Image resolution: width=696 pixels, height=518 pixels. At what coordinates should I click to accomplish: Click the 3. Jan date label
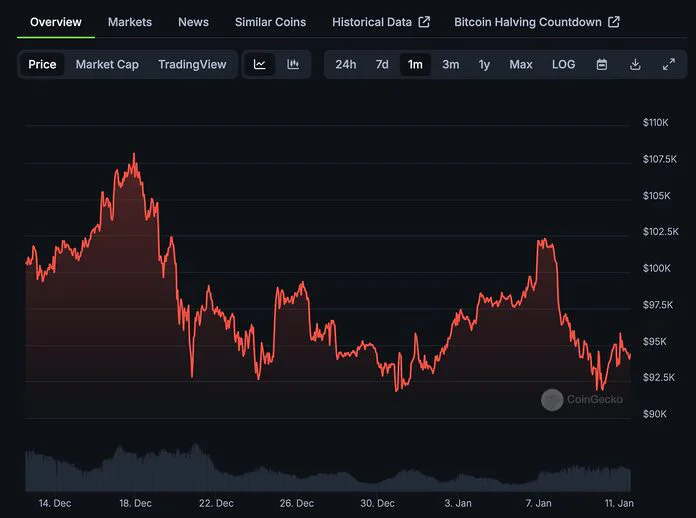458,503
